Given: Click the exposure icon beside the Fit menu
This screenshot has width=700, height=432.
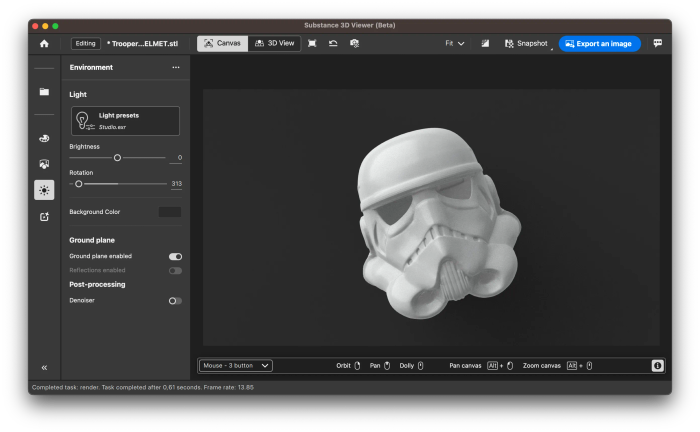Looking at the screenshot, I should 485,43.
